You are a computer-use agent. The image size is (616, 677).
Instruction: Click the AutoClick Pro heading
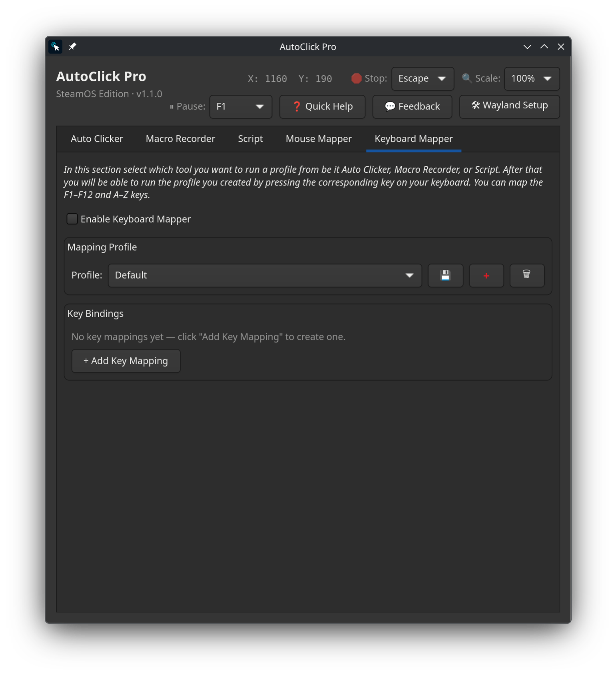pyautogui.click(x=101, y=76)
